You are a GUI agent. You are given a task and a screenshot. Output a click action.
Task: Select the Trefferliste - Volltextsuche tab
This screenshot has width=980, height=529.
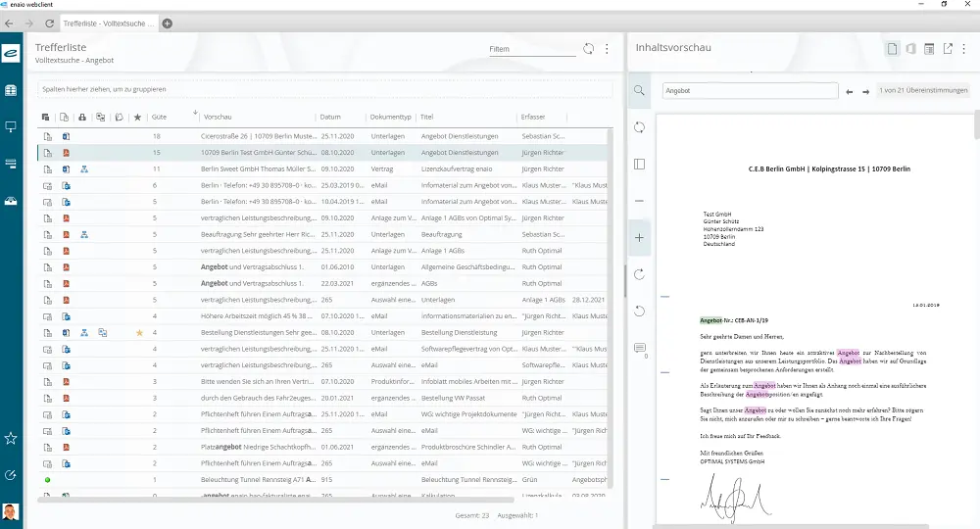click(x=108, y=24)
